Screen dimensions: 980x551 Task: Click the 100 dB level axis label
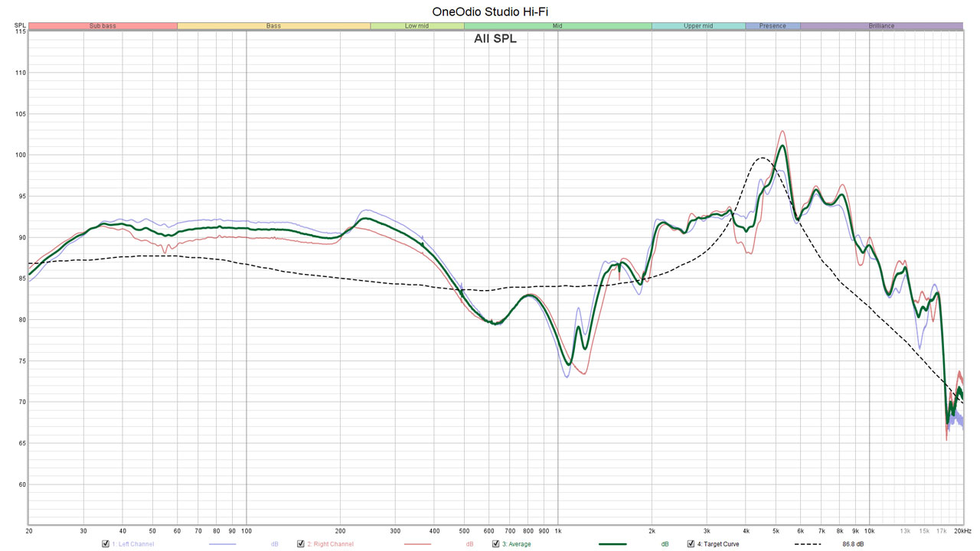20,155
